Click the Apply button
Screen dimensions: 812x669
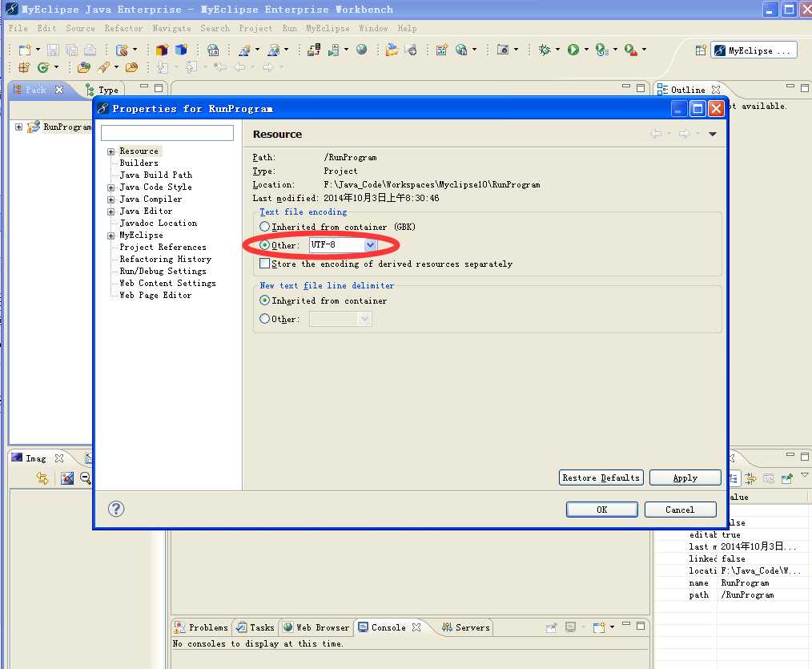click(x=685, y=478)
